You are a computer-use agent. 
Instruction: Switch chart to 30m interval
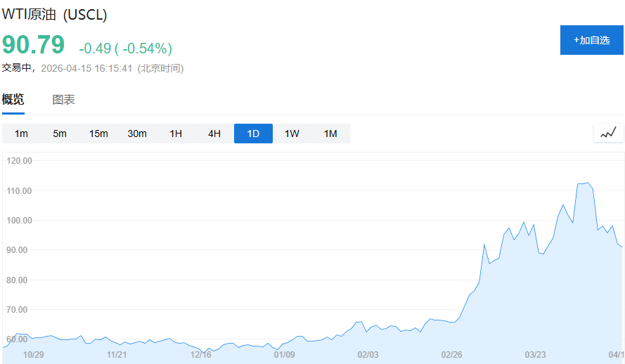pos(137,134)
